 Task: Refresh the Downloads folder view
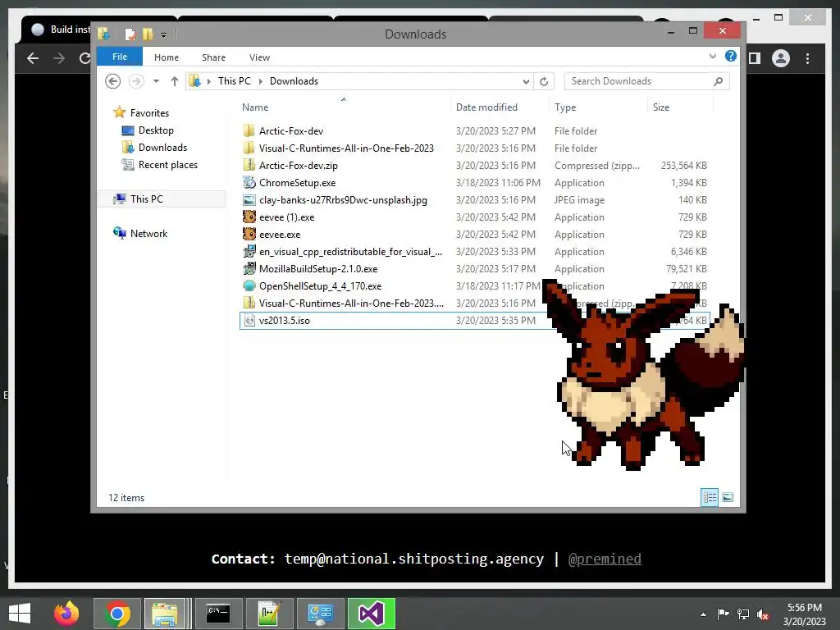pyautogui.click(x=544, y=81)
